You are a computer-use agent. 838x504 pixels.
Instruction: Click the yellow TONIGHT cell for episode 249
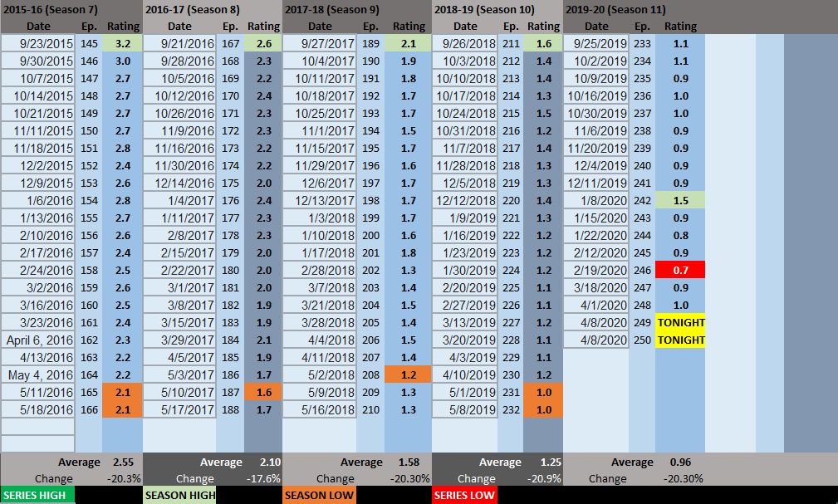pos(680,322)
